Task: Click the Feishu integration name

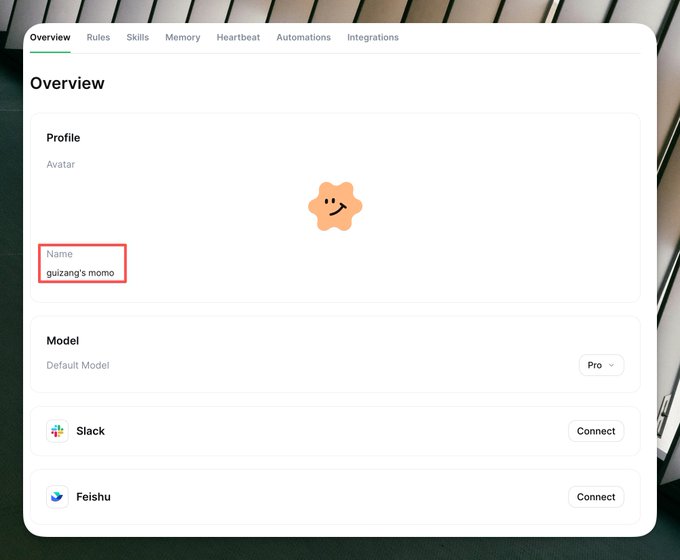Action: tap(93, 497)
